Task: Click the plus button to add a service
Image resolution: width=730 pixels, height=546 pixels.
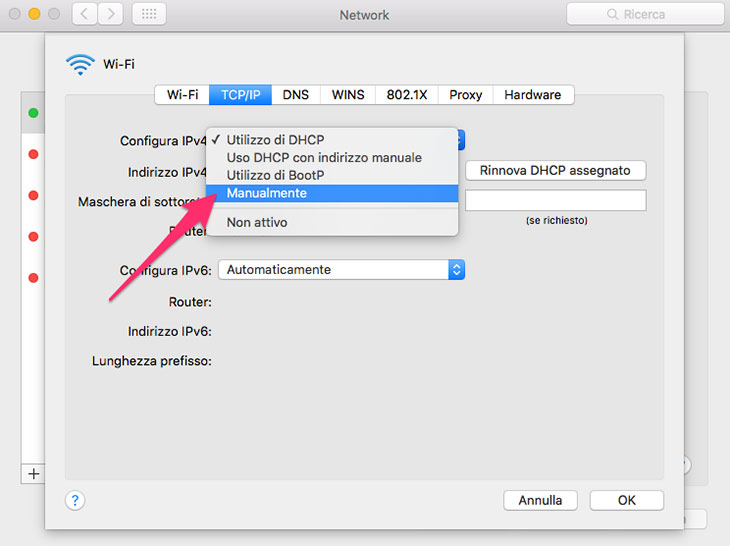Action: point(33,473)
